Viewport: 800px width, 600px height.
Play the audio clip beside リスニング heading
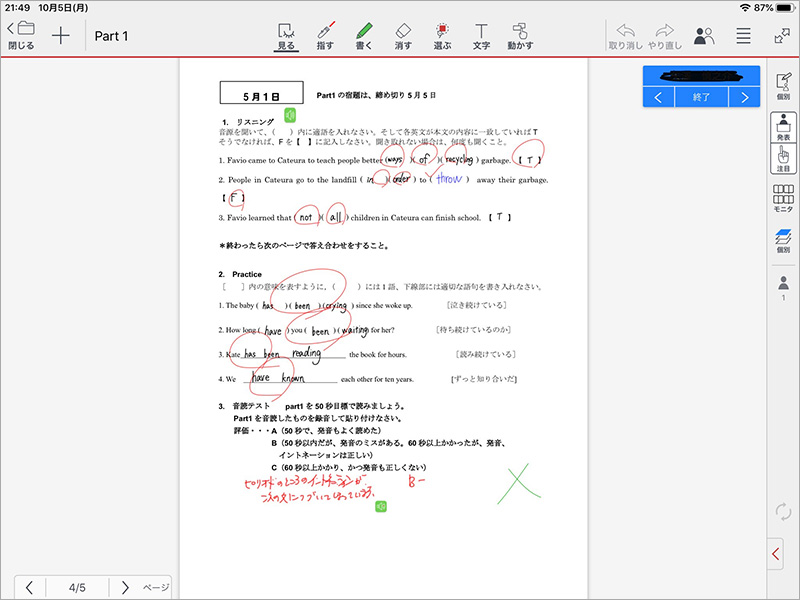(289, 115)
